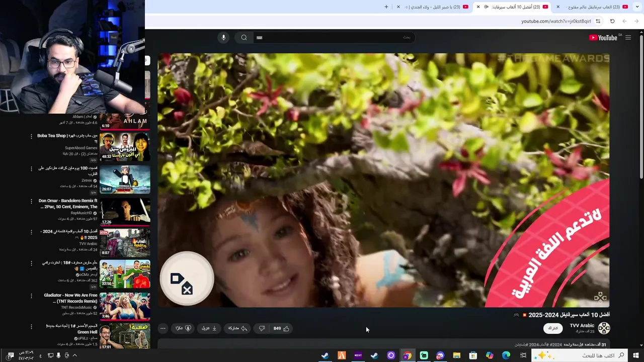
Task: Open options menu for oCMz video
Action: (31, 263)
